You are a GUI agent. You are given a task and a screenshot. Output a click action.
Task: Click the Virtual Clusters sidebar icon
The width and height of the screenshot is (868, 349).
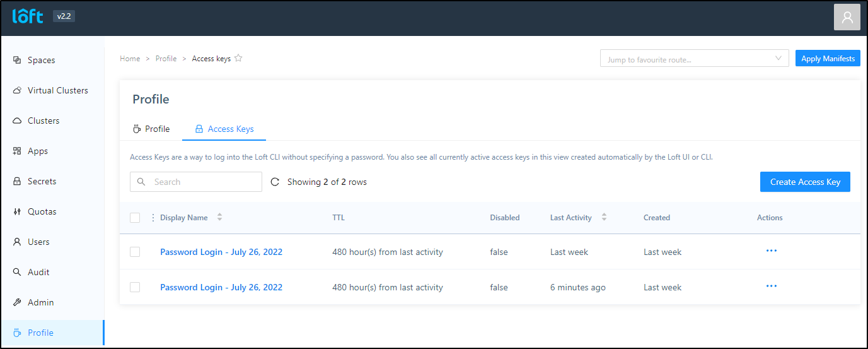17,90
